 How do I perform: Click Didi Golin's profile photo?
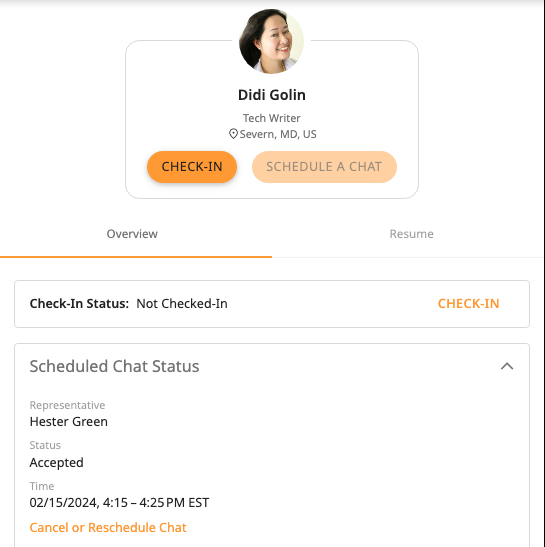coord(271,41)
